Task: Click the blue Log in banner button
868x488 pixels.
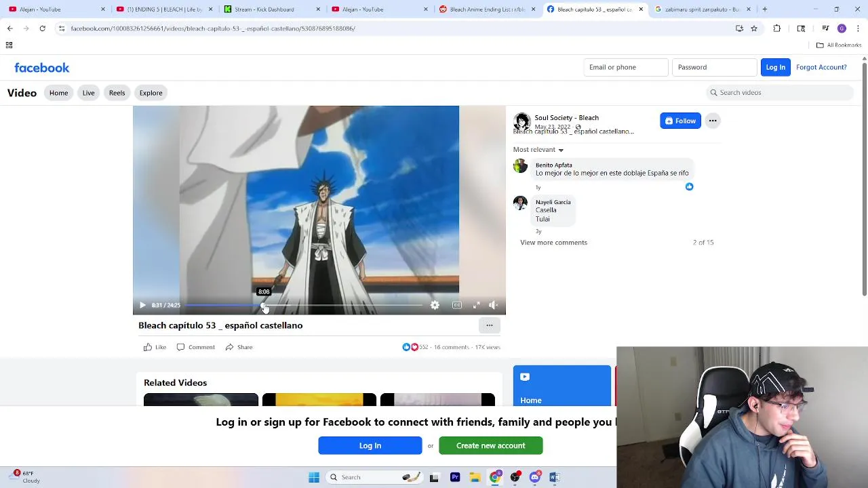Action: (370, 445)
